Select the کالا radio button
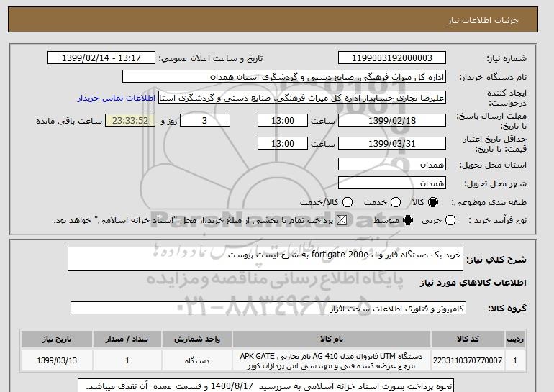This screenshot has height=392, width=554. (x=433, y=202)
